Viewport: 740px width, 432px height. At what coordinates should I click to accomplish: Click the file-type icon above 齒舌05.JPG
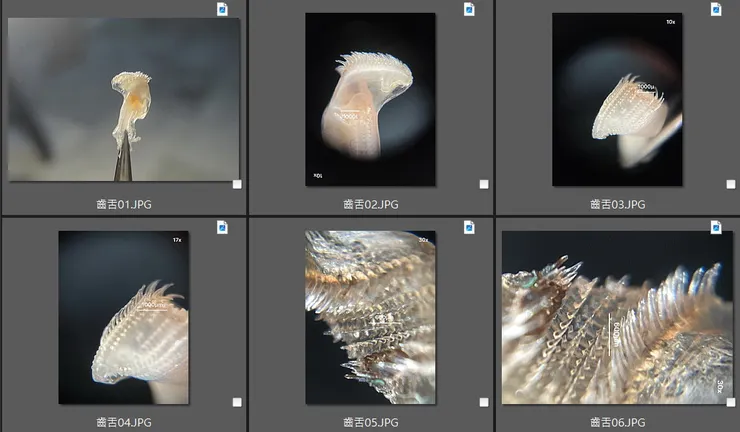[469, 227]
